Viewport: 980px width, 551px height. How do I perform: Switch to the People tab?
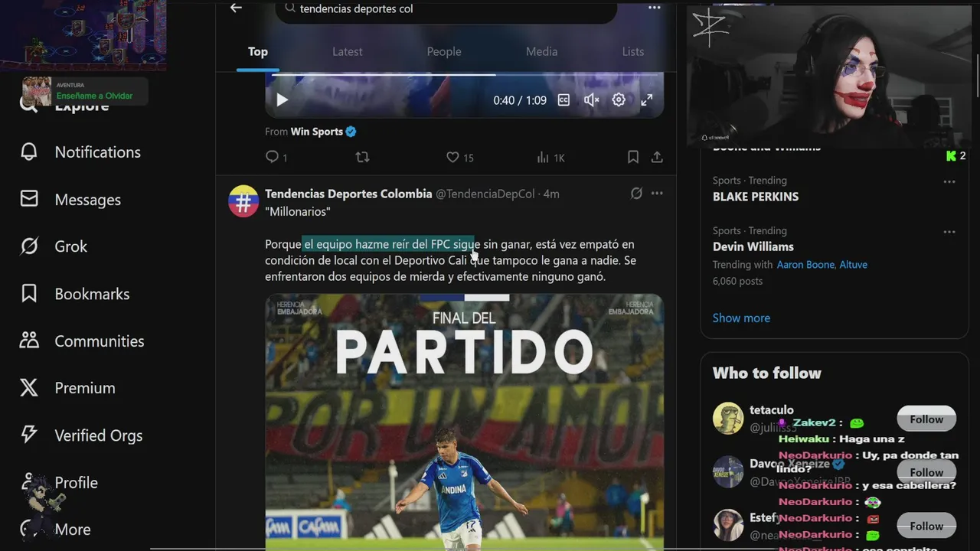pyautogui.click(x=444, y=52)
